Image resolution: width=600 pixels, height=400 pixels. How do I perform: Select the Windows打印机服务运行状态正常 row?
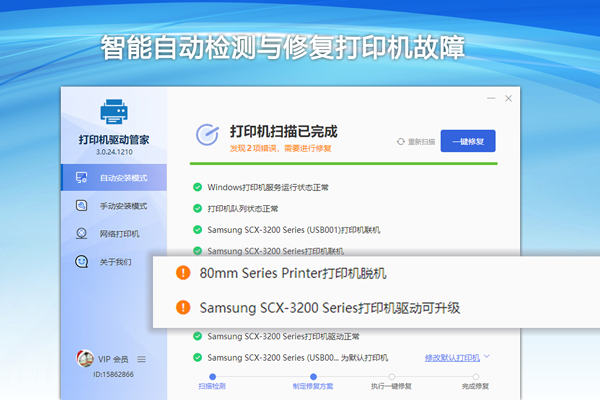261,187
